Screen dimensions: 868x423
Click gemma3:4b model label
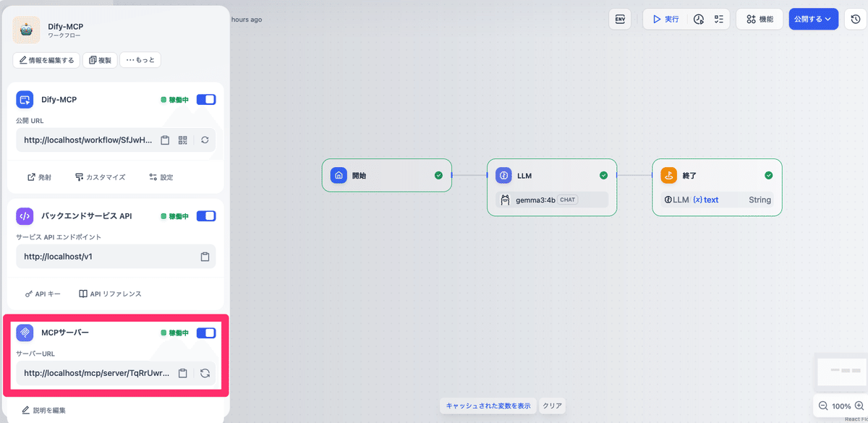(535, 200)
